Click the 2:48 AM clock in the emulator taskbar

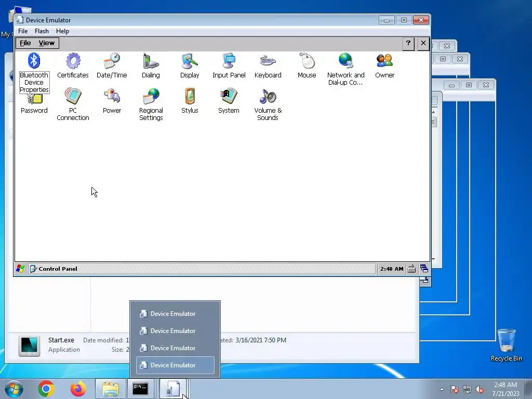click(392, 269)
